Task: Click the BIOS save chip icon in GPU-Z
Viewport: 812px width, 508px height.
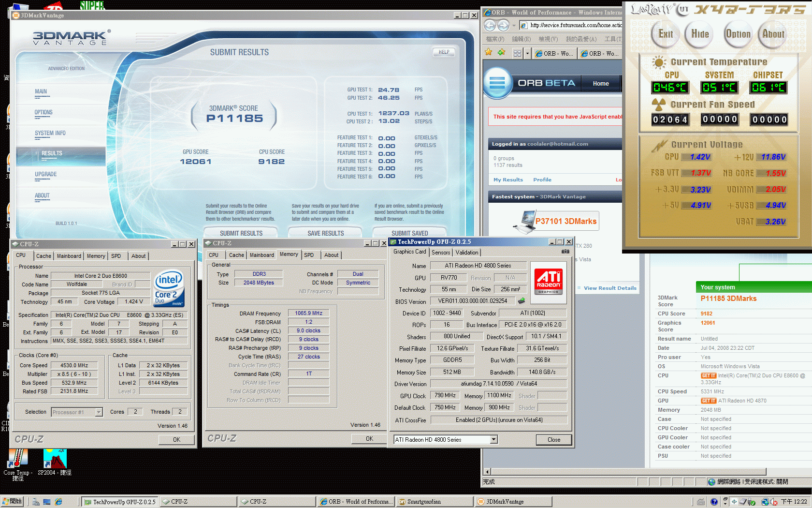Action: 522,301
